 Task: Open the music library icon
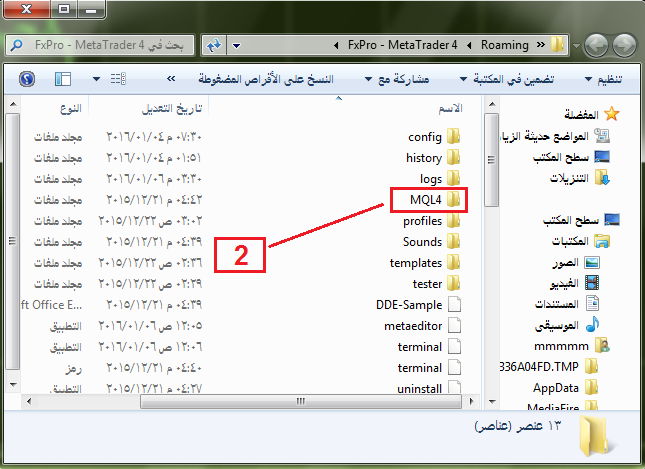pyautogui.click(x=592, y=325)
